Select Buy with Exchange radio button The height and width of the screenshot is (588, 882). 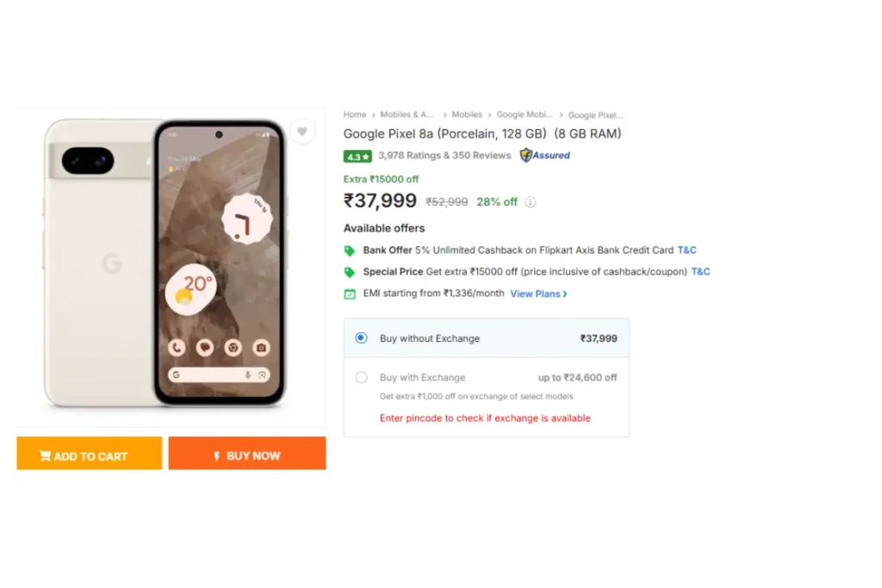(x=361, y=377)
